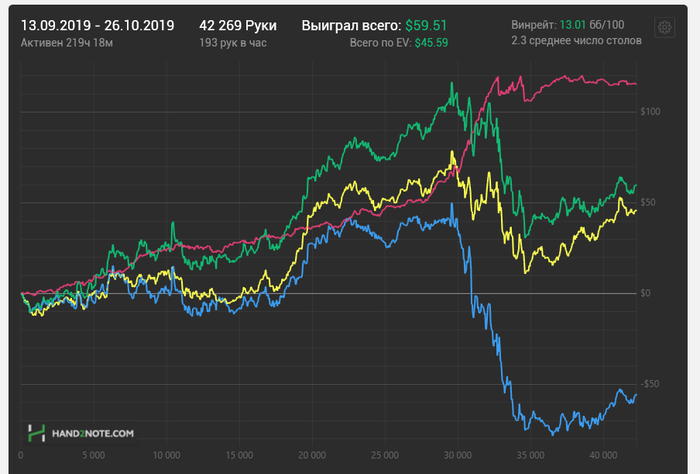The width and height of the screenshot is (700, 474).
Task: Click the 20 000 x-axis label
Action: [312, 453]
